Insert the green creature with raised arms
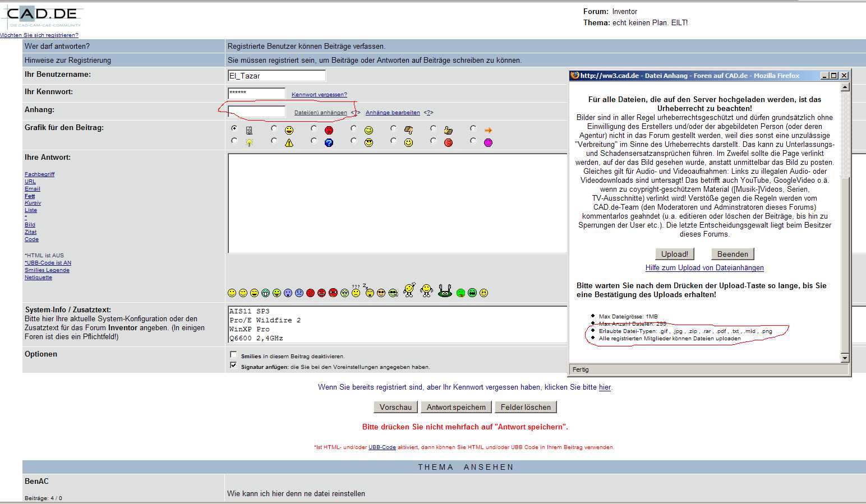The width and height of the screenshot is (866, 504). pyautogui.click(x=445, y=290)
